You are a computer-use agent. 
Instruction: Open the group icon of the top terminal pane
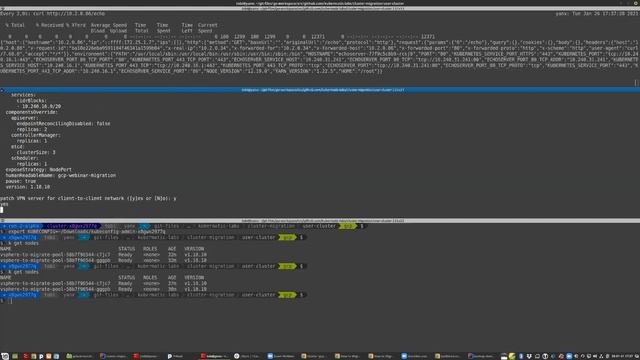click(x=2, y=9)
